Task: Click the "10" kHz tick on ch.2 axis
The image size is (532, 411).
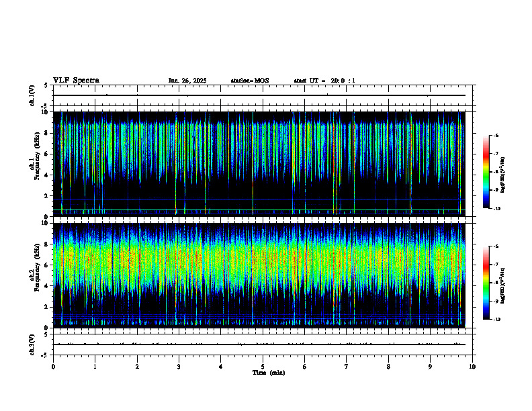Action: pyautogui.click(x=46, y=224)
